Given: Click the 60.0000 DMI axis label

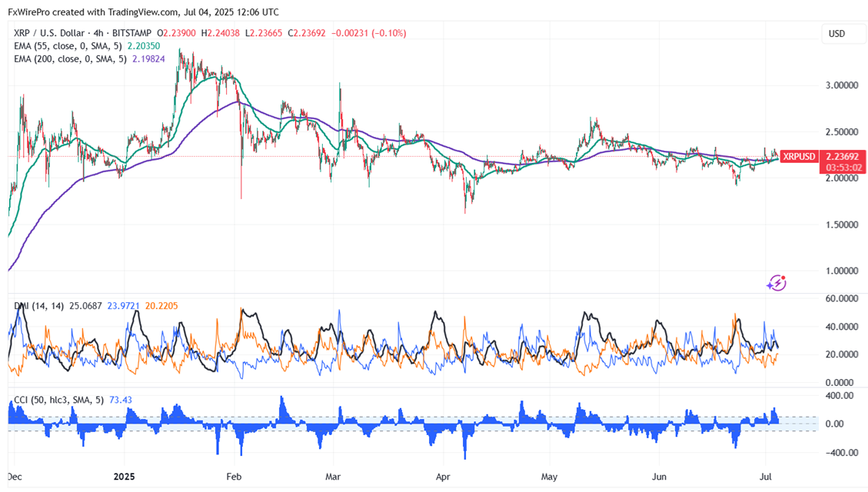Looking at the screenshot, I should (x=841, y=298).
